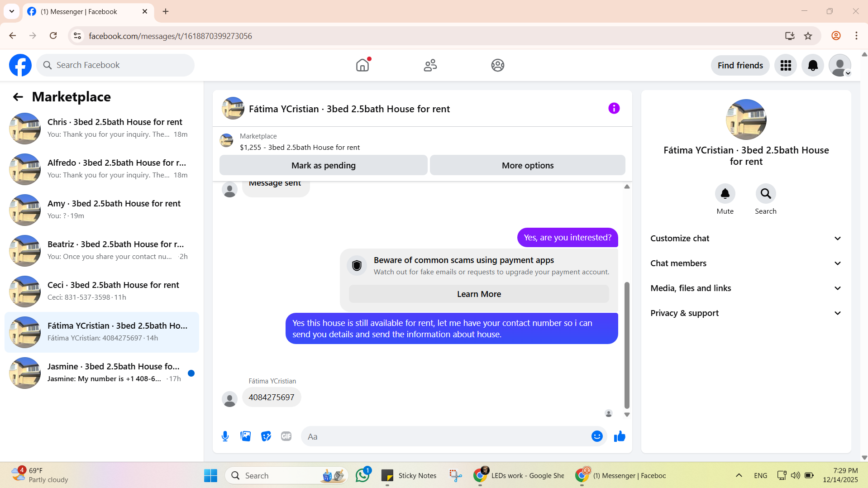Click the chat scrollbar thumb
This screenshot has height=488, width=868.
click(x=627, y=345)
